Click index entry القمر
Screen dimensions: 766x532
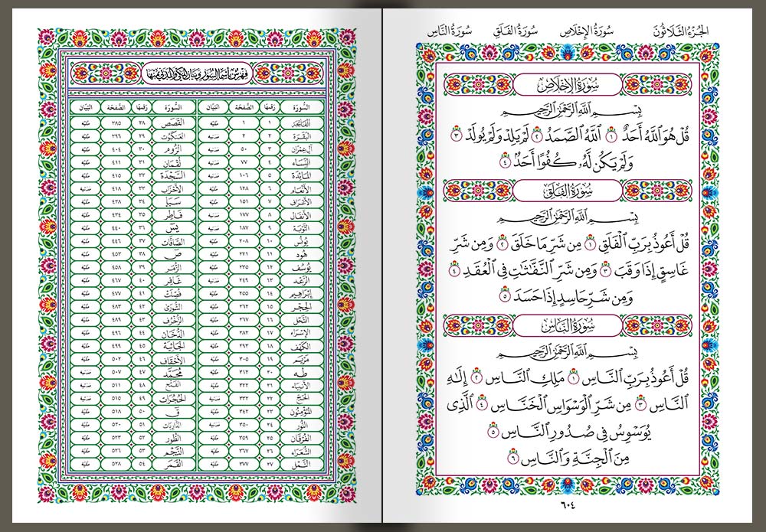point(173,465)
